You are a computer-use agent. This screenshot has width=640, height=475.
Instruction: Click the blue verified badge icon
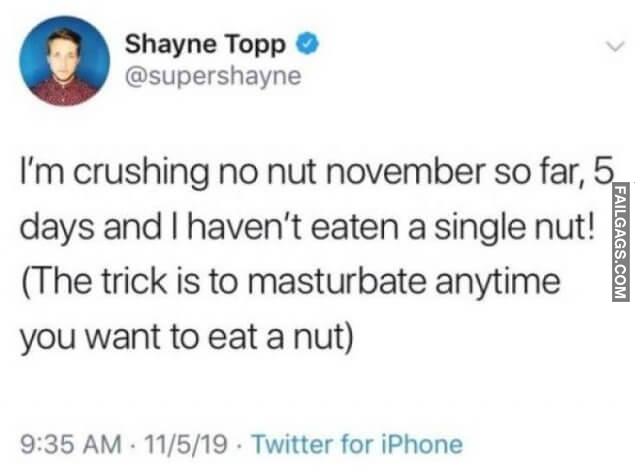(312, 45)
